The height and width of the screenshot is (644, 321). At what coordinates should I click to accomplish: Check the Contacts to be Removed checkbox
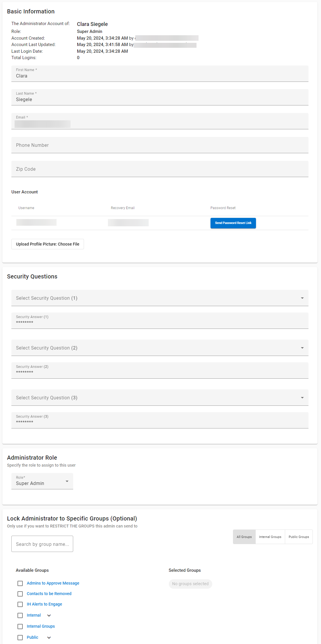coord(20,594)
